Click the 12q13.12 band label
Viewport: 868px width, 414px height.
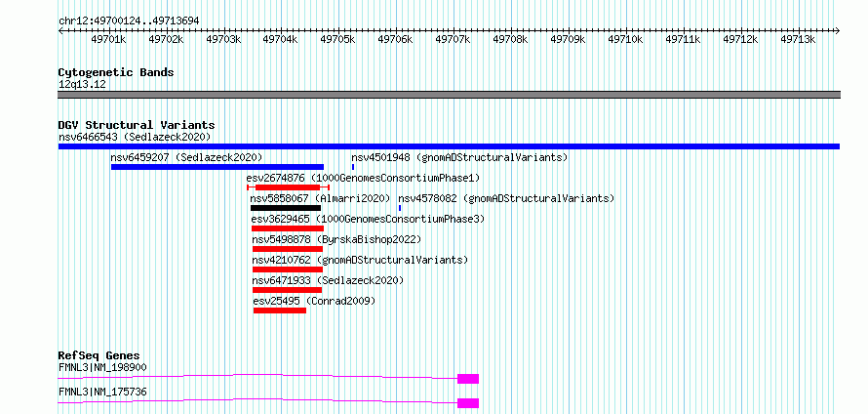82,84
